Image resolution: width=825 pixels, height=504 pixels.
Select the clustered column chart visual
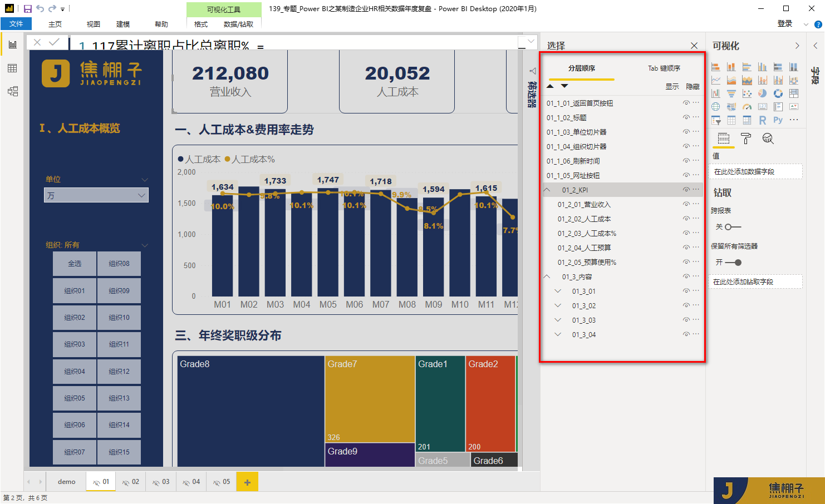pos(763,67)
